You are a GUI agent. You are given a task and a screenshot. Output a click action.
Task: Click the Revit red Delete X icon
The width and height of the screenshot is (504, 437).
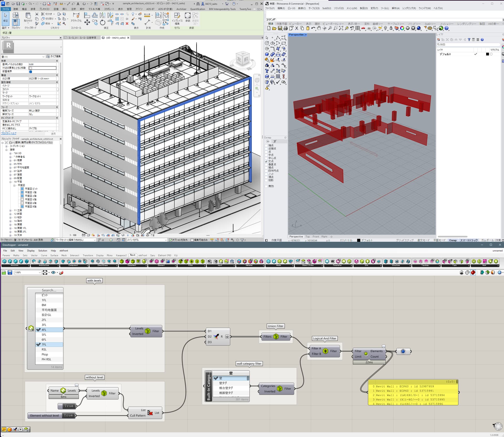(x=127, y=24)
